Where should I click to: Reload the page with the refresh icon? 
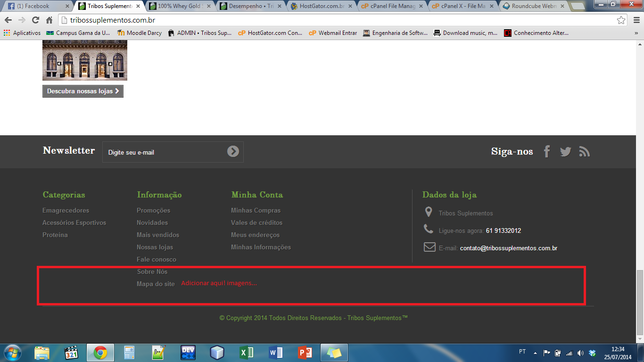pos(35,20)
